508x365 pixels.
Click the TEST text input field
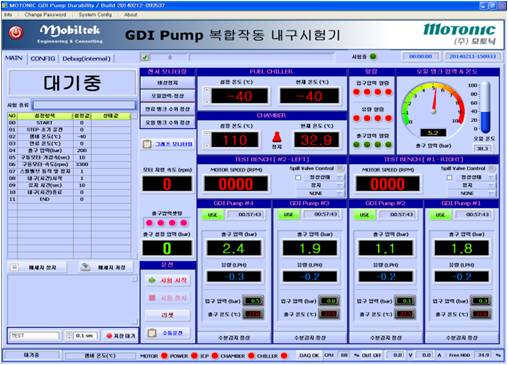[34, 336]
